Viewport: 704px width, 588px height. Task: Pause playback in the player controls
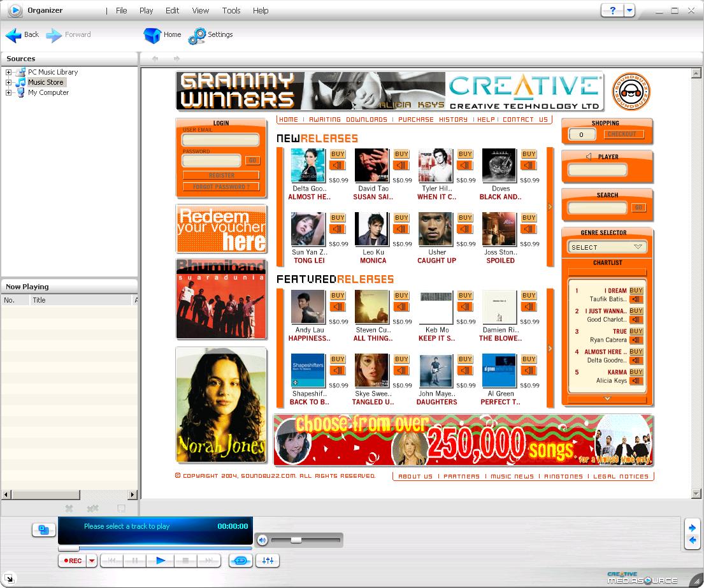point(136,561)
